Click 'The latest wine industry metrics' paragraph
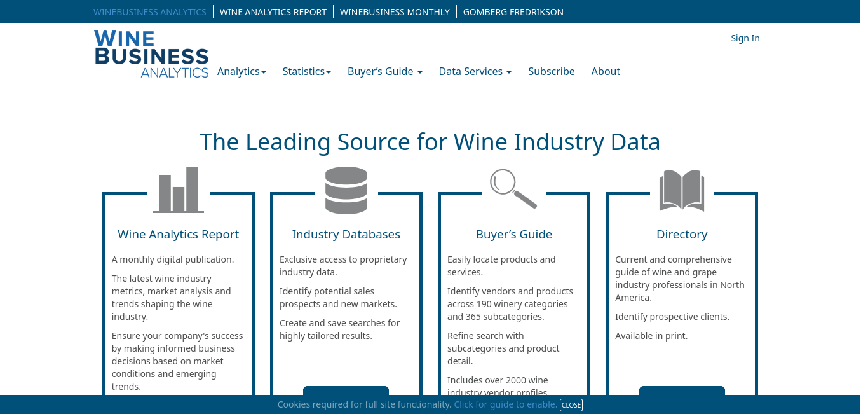 pos(172,298)
